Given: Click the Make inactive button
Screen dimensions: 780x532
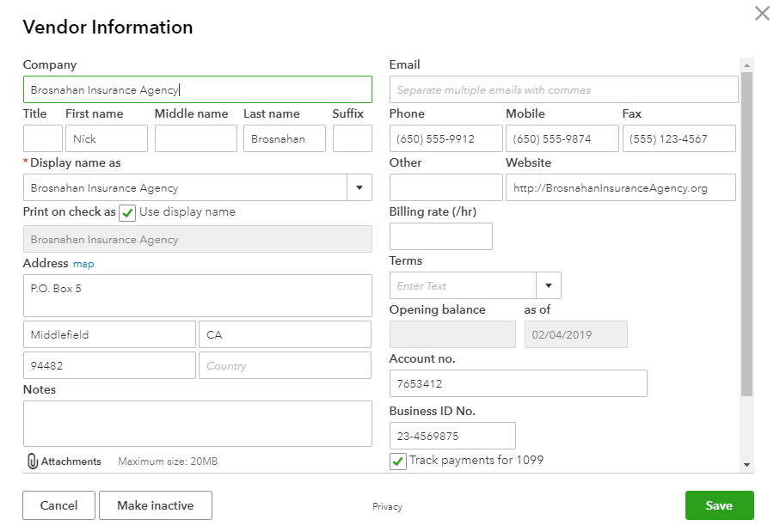Looking at the screenshot, I should (156, 505).
